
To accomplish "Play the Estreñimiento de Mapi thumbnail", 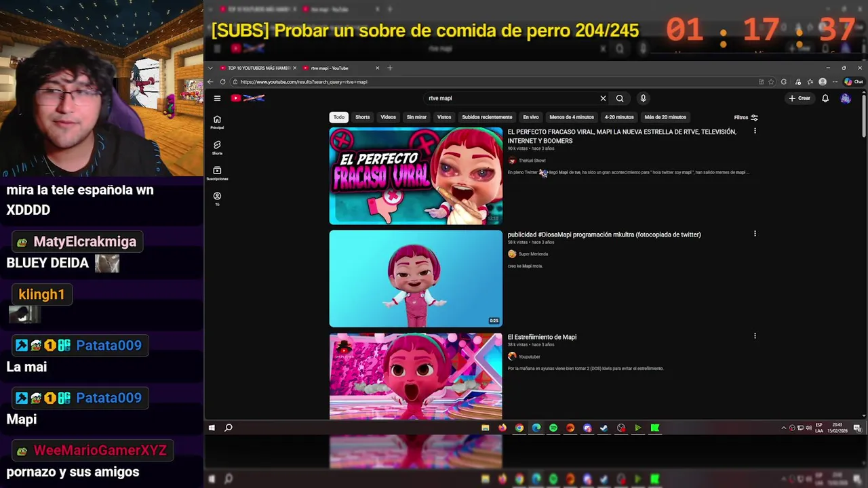I will tap(416, 375).
